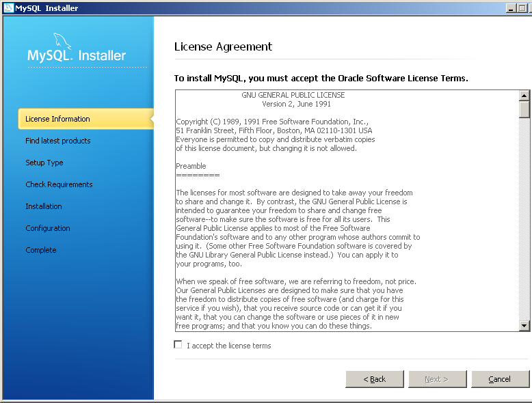
Task: Click the 51 Franklin Street address line
Action: tap(274, 130)
